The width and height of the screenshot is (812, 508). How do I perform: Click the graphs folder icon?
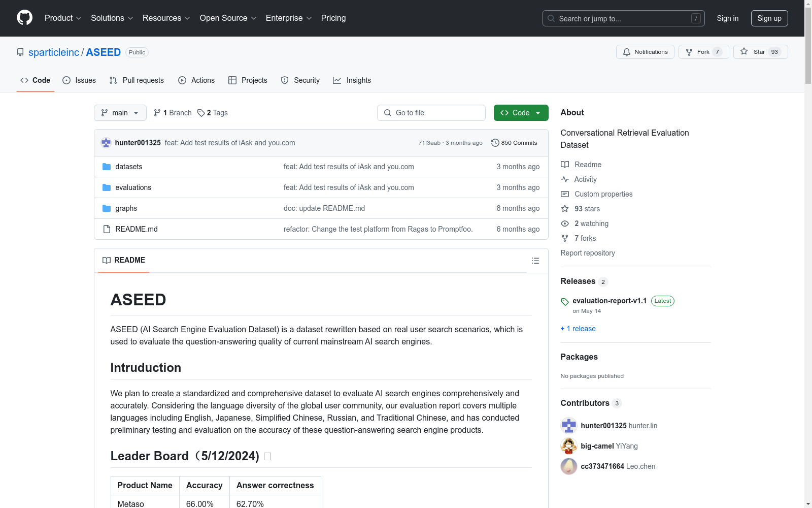(x=107, y=208)
